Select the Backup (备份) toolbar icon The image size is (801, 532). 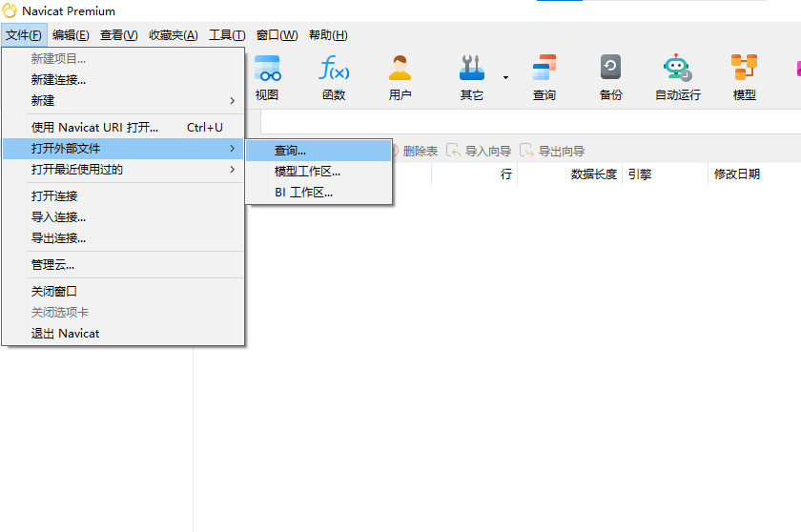click(x=610, y=68)
